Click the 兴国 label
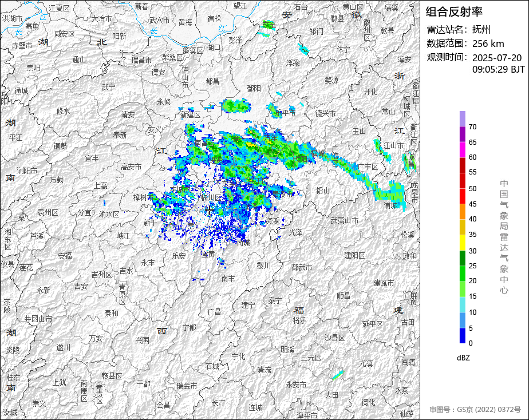Image resolution: width=529 pixels, height=420 pixels. pyautogui.click(x=142, y=340)
